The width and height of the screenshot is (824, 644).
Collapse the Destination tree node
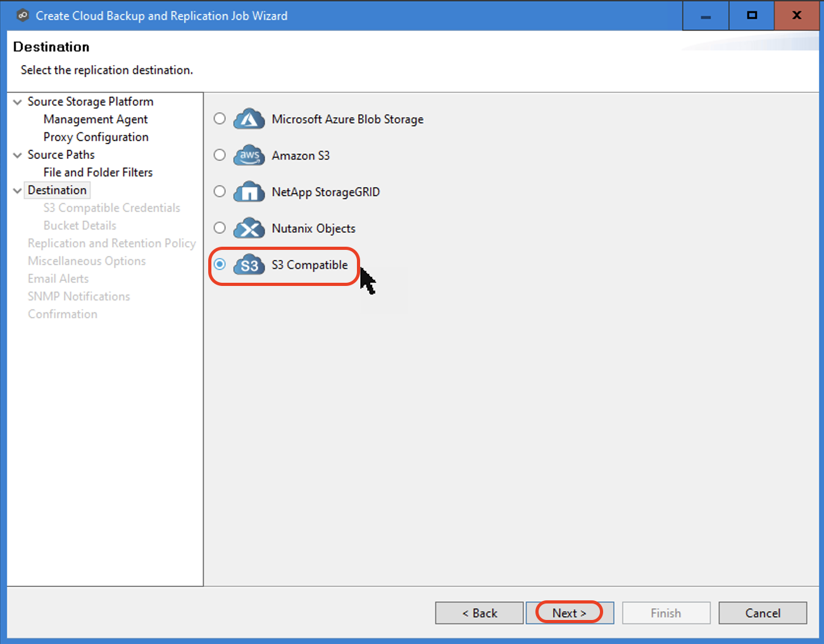pos(18,190)
